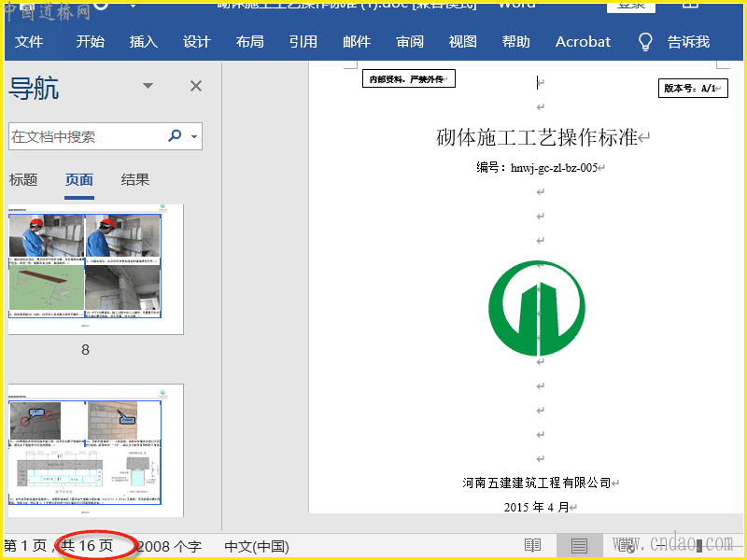This screenshot has height=560, width=747.
Task: Switch to the Acrobat ribbon tab
Action: point(583,42)
